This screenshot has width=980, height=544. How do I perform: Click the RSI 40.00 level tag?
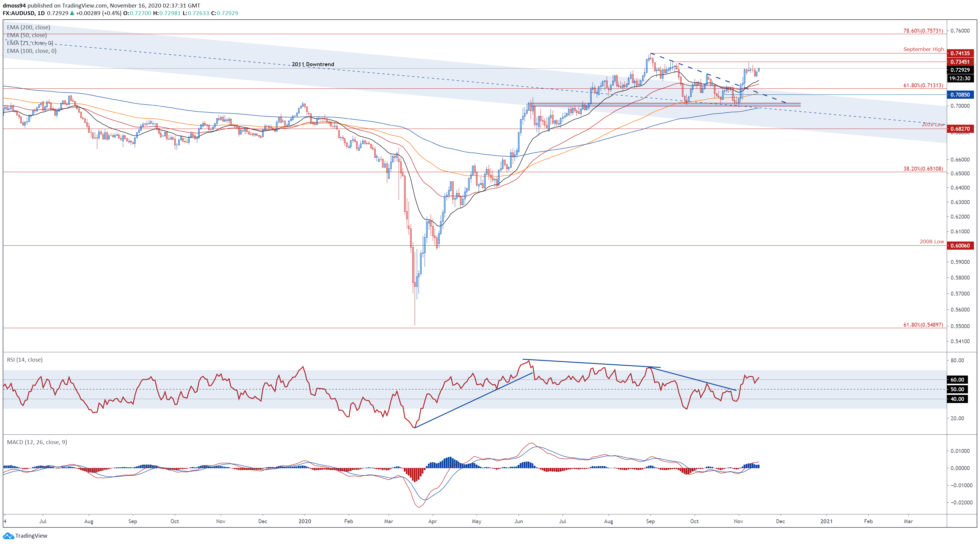click(x=957, y=399)
